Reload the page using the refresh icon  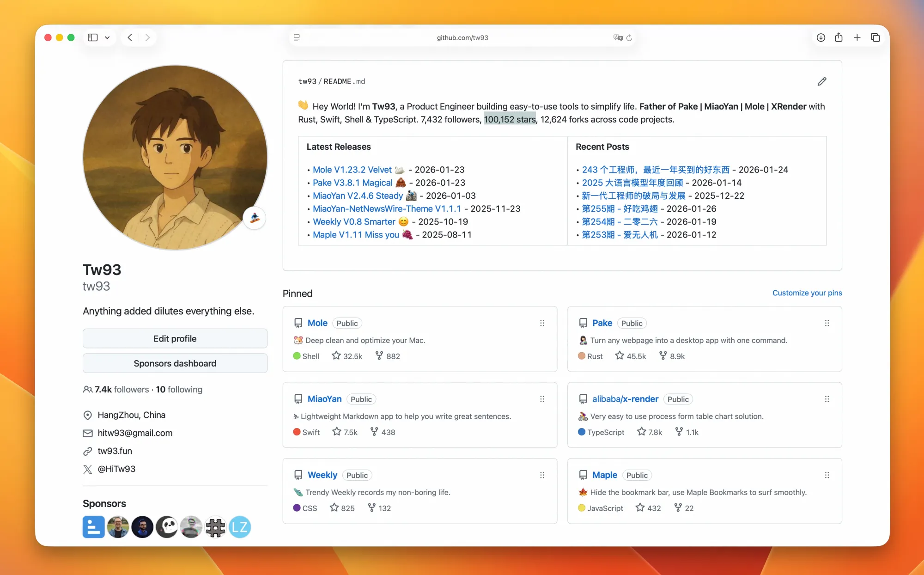point(629,37)
